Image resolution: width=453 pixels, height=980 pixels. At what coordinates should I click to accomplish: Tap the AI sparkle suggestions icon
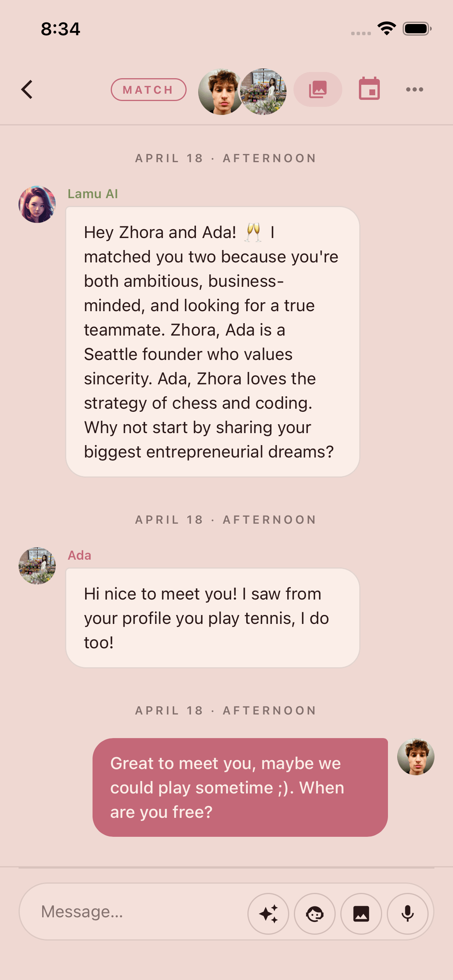(268, 914)
